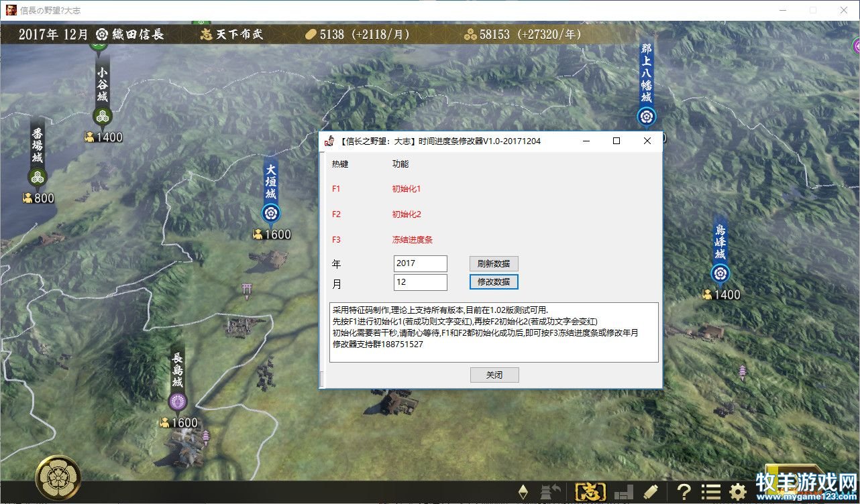Click the 天下布武 ambition label
This screenshot has height=504, width=860.
(x=239, y=34)
